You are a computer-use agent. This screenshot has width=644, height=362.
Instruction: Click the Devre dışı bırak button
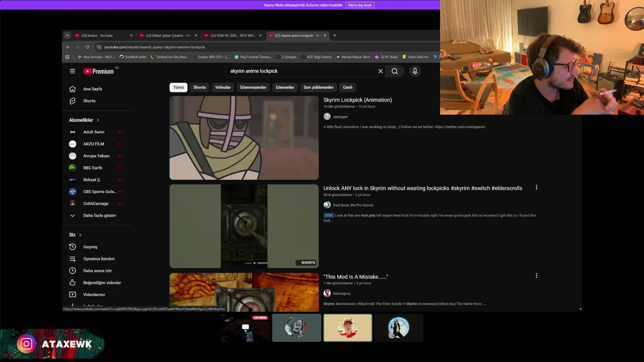[x=360, y=5]
